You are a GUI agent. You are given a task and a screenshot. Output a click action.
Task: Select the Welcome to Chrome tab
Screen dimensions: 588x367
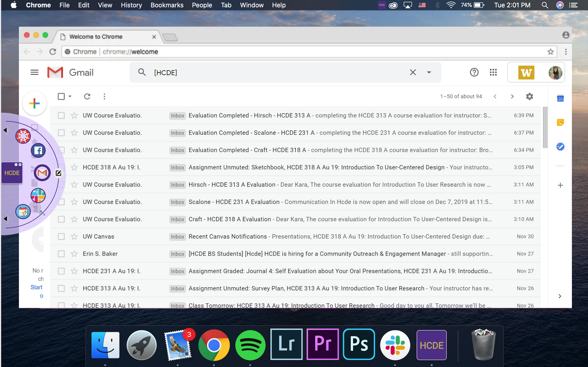point(108,37)
